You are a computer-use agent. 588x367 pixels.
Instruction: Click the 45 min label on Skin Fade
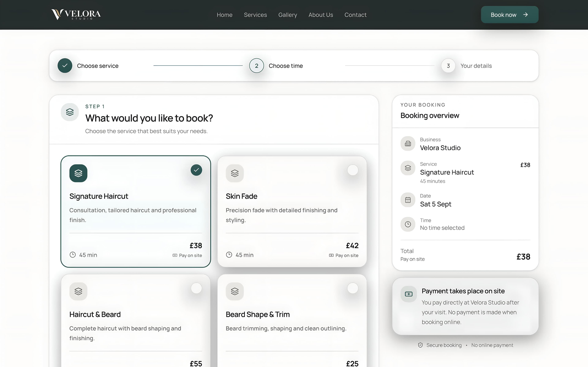[x=244, y=255]
